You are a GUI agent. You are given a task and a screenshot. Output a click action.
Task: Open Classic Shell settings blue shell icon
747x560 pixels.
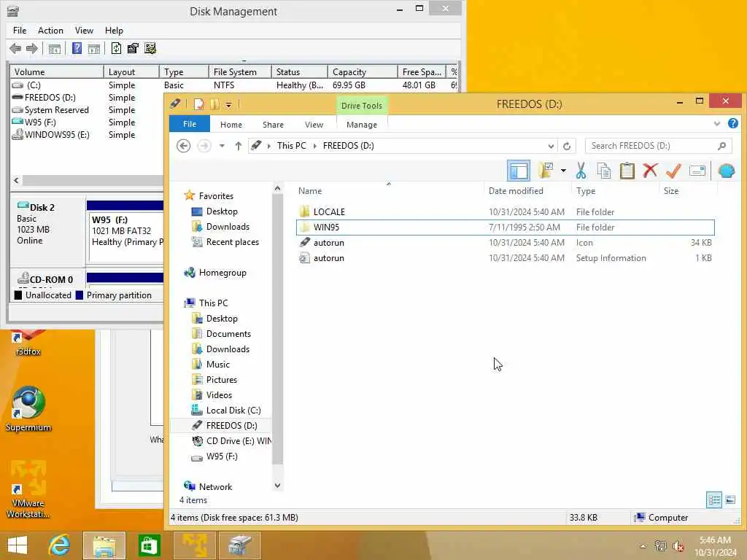[x=726, y=171]
